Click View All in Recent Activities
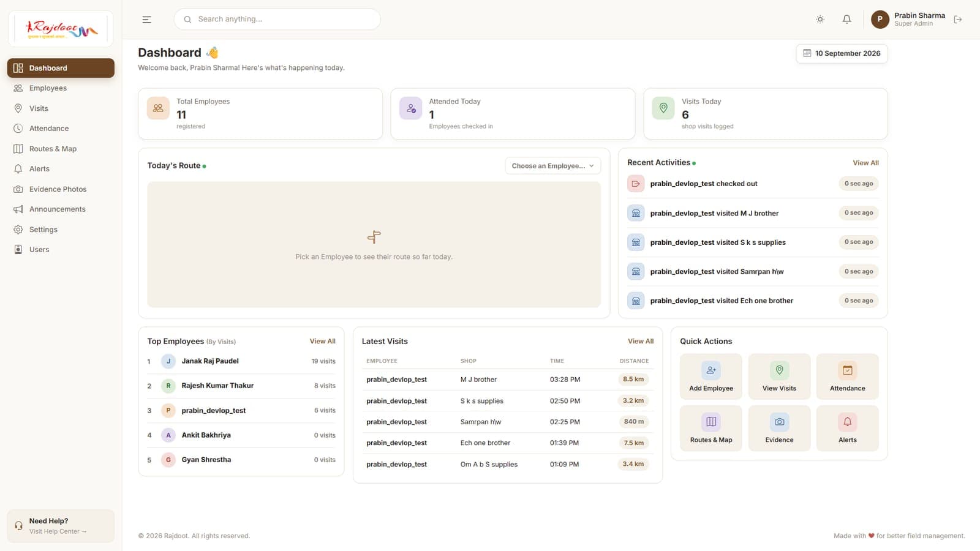The image size is (980, 551). pos(865,163)
